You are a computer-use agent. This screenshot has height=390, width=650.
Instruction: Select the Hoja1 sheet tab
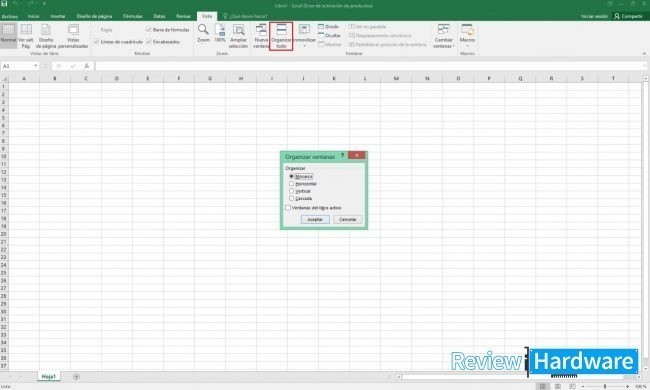click(49, 376)
